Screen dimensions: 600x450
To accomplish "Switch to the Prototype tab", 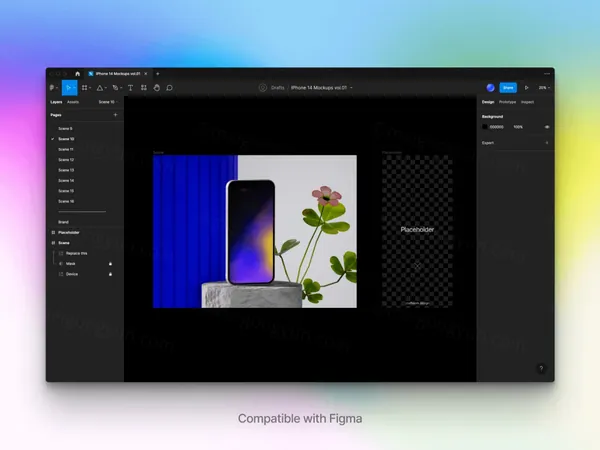I will [508, 102].
